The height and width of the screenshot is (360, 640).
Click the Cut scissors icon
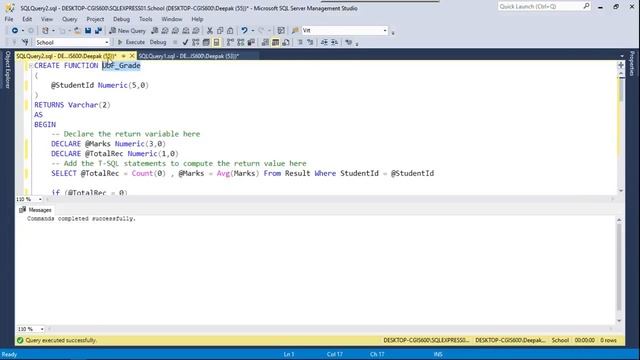point(210,31)
